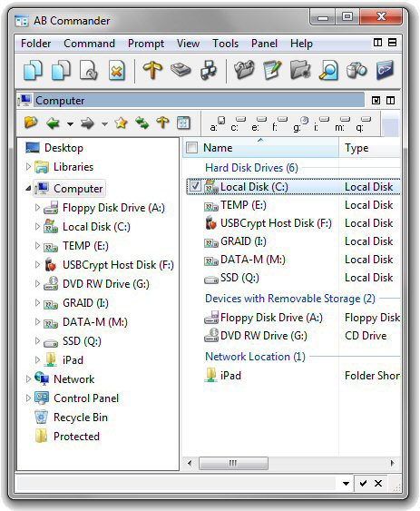Open the command line dropdown arrow at bottom
Screen dimensions: 420x511
[346, 483]
